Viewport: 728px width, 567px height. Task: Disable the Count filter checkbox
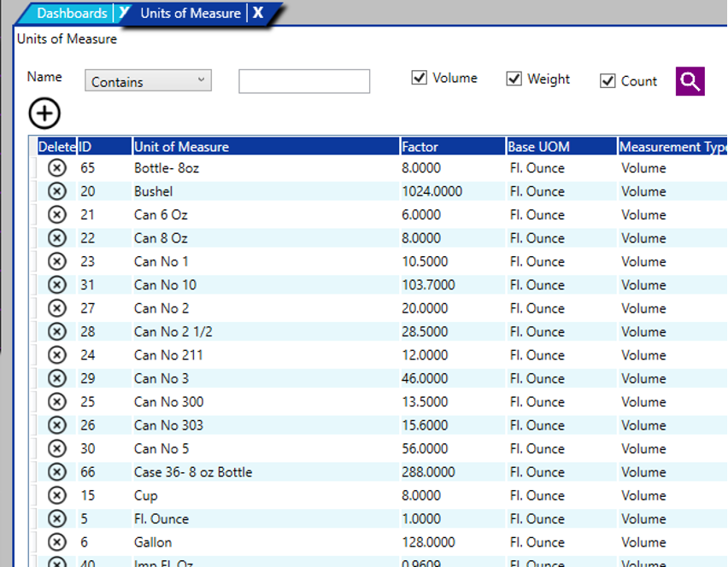(608, 81)
